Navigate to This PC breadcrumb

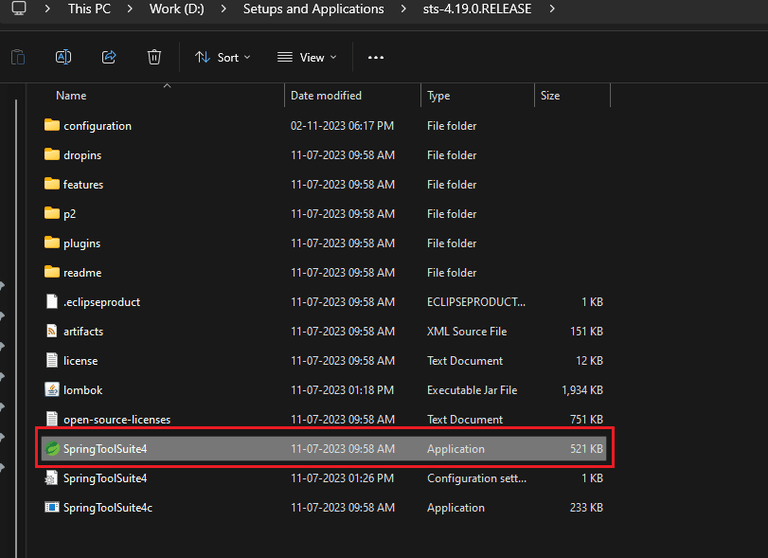89,9
